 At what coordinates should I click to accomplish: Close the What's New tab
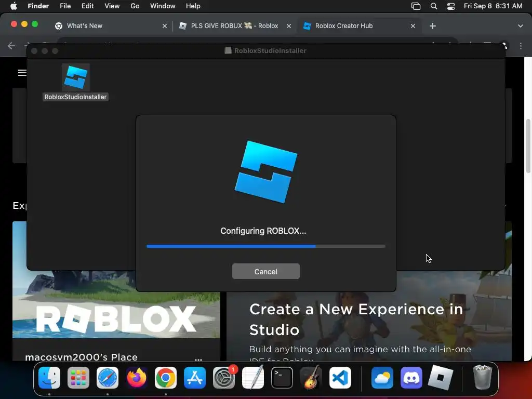[x=165, y=26]
